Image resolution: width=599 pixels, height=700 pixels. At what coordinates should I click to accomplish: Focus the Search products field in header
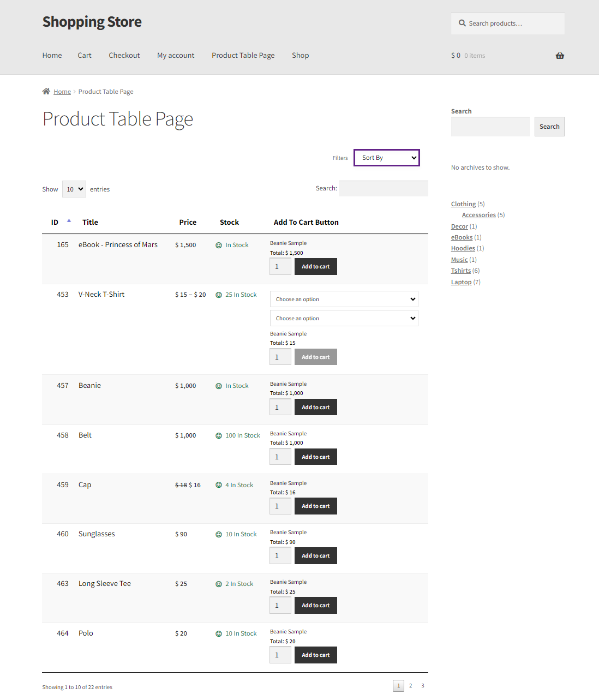click(x=508, y=23)
